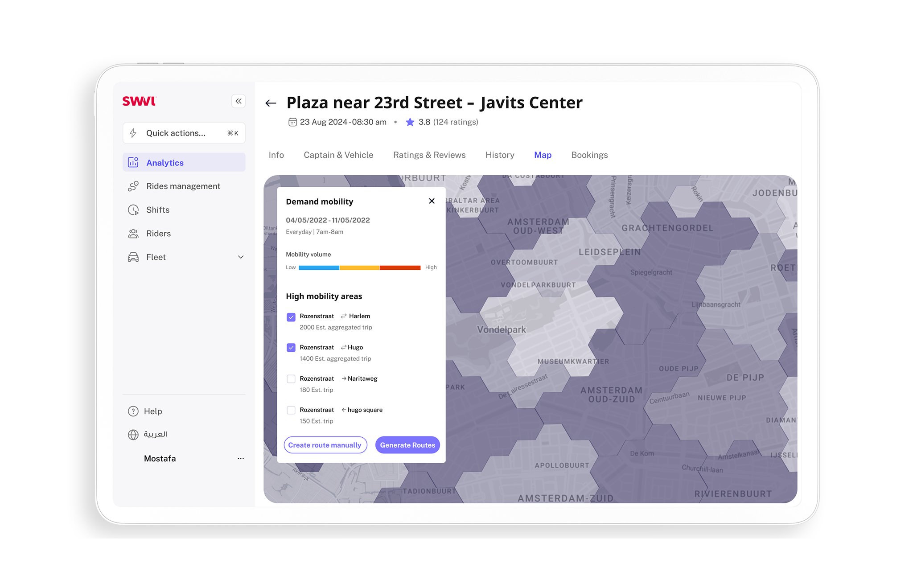Viewport: 913px width, 588px height.
Task: Click the yellow middle segment of mobility bar
Action: click(359, 267)
